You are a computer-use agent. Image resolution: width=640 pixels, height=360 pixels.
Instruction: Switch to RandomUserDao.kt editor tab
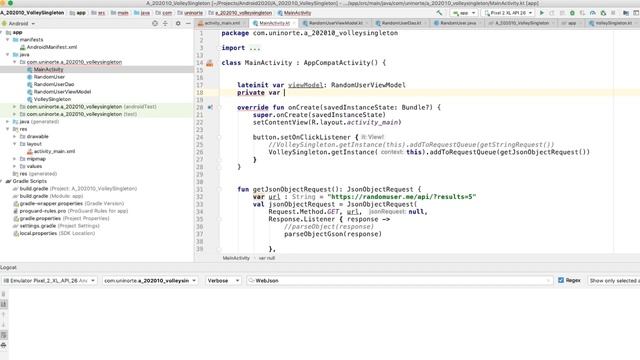[401, 23]
